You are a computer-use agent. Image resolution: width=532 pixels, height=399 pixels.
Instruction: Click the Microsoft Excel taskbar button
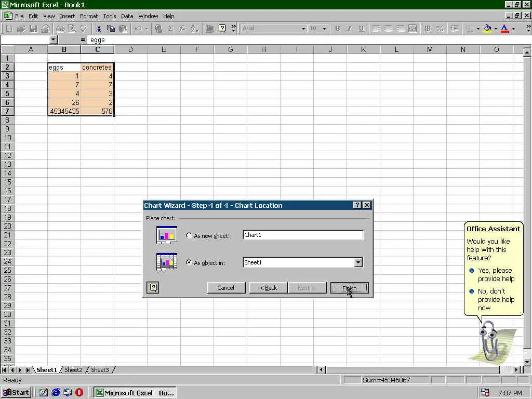pyautogui.click(x=135, y=393)
